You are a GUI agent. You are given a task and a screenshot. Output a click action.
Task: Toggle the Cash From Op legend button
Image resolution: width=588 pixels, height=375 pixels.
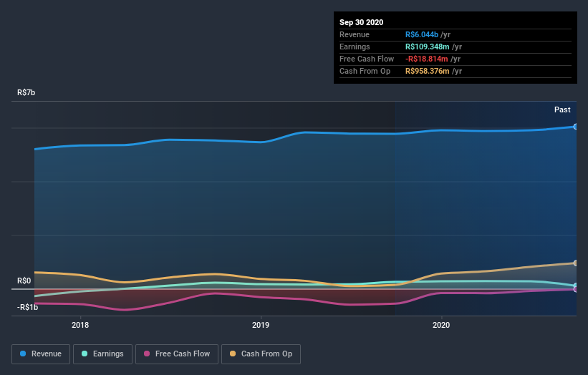(261, 354)
